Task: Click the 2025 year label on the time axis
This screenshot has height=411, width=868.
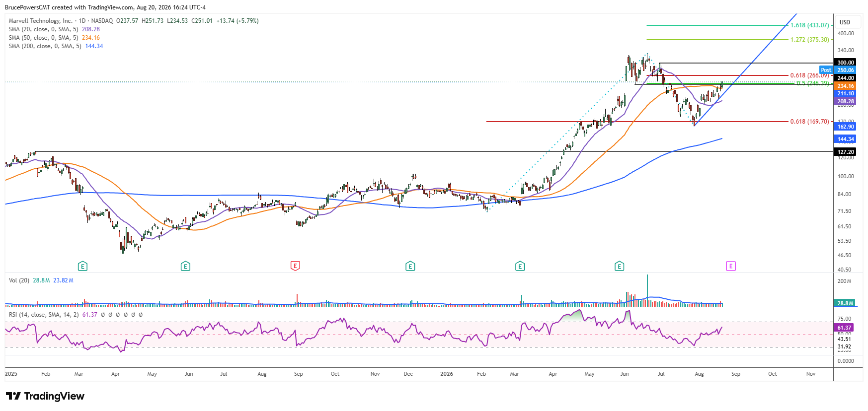Action: [11, 374]
